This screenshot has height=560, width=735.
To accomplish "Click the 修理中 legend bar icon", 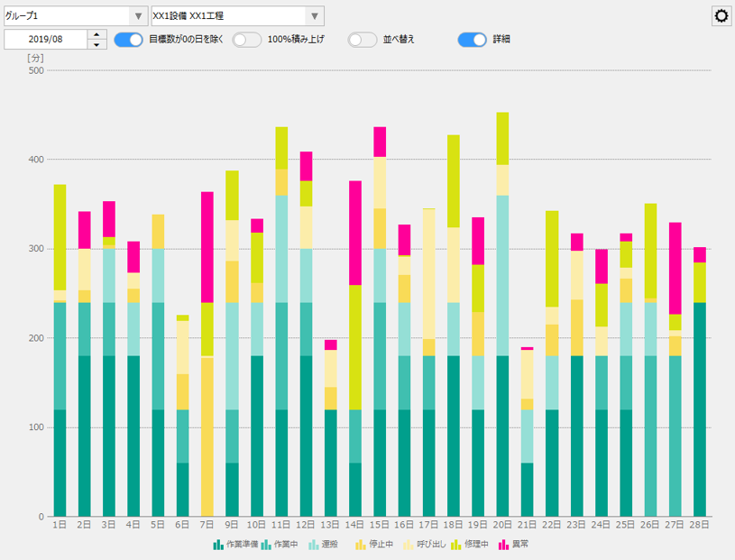I will [x=458, y=545].
